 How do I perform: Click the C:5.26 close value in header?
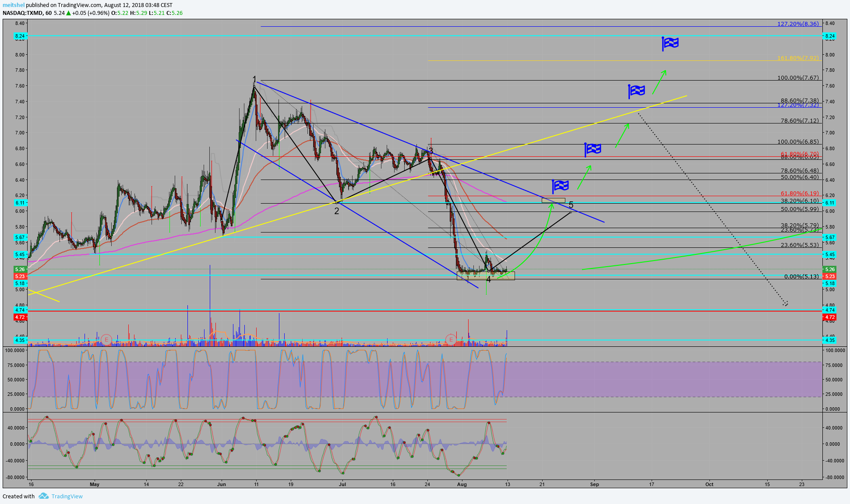[x=174, y=13]
